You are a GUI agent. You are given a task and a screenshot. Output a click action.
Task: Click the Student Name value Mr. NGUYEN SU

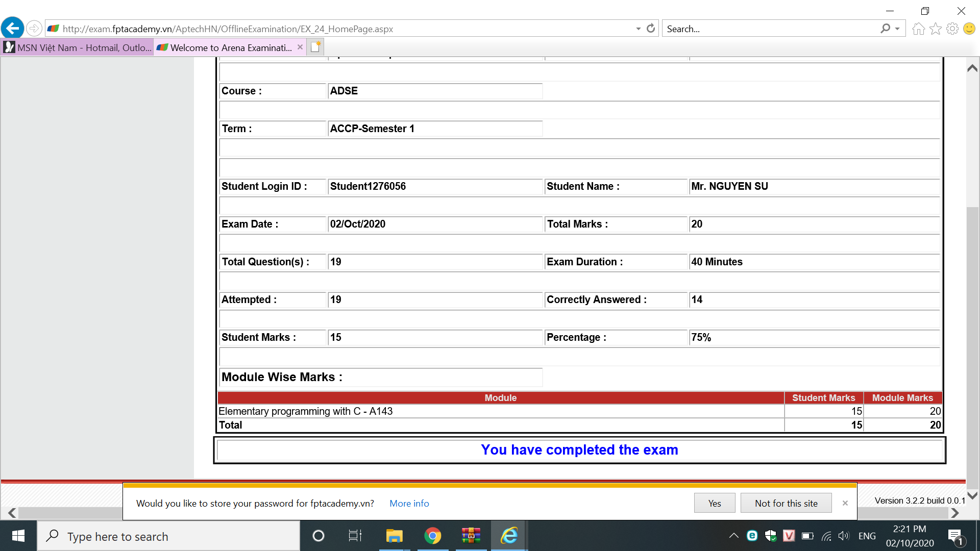point(729,186)
